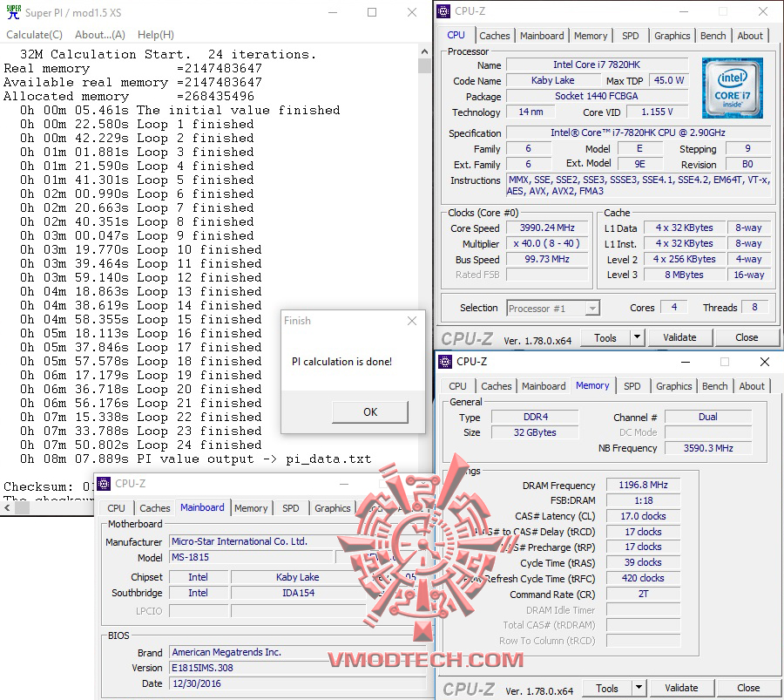The height and width of the screenshot is (700, 784).
Task: Select SPD tab in Memory CPU-Z window
Action: (632, 386)
